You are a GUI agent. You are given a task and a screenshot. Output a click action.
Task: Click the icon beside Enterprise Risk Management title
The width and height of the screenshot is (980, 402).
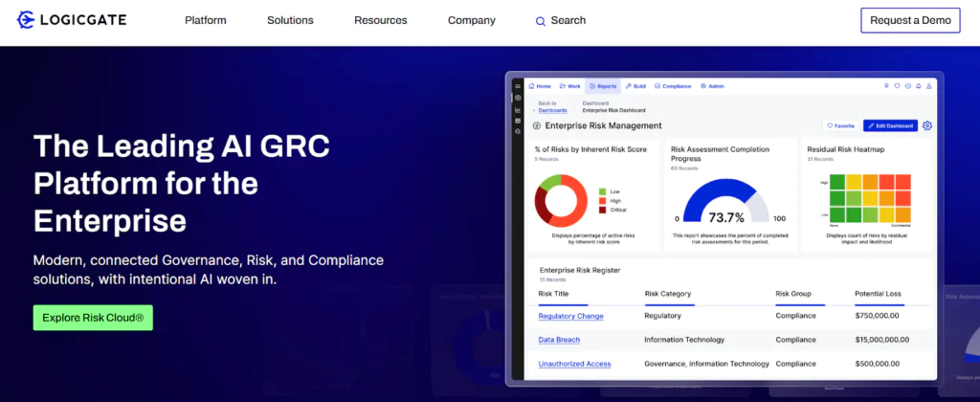(x=537, y=125)
